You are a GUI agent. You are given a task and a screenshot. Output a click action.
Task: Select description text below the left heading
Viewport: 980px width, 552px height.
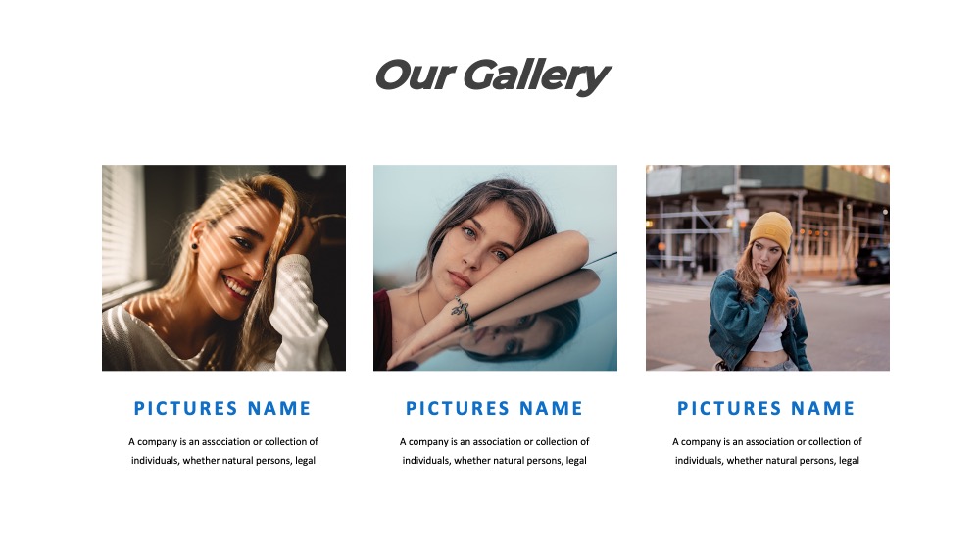pyautogui.click(x=223, y=451)
